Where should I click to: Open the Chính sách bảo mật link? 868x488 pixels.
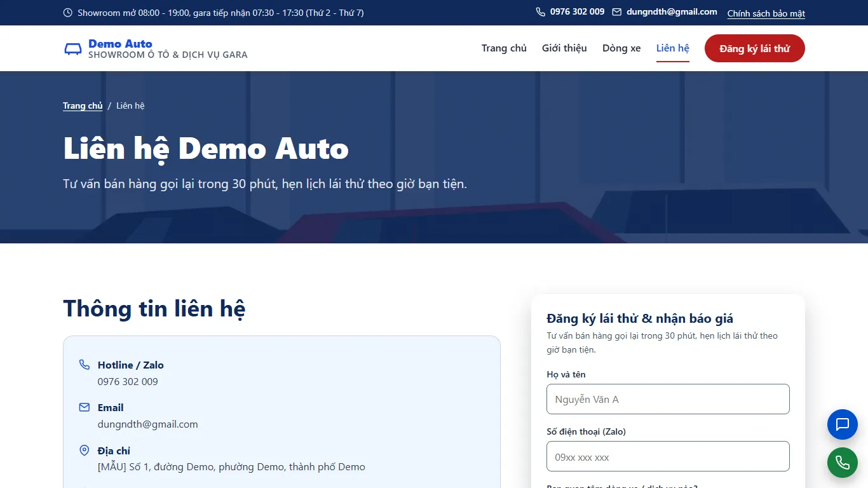(766, 13)
